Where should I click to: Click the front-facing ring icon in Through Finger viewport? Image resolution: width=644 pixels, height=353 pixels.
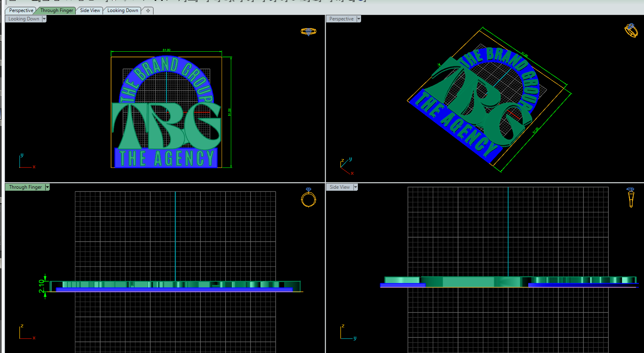[x=309, y=198]
